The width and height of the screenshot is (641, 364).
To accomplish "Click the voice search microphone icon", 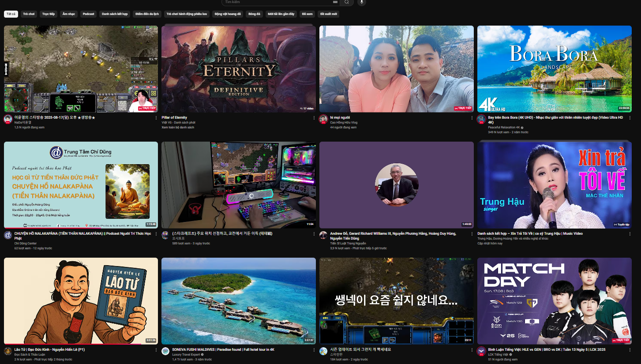I will (362, 2).
